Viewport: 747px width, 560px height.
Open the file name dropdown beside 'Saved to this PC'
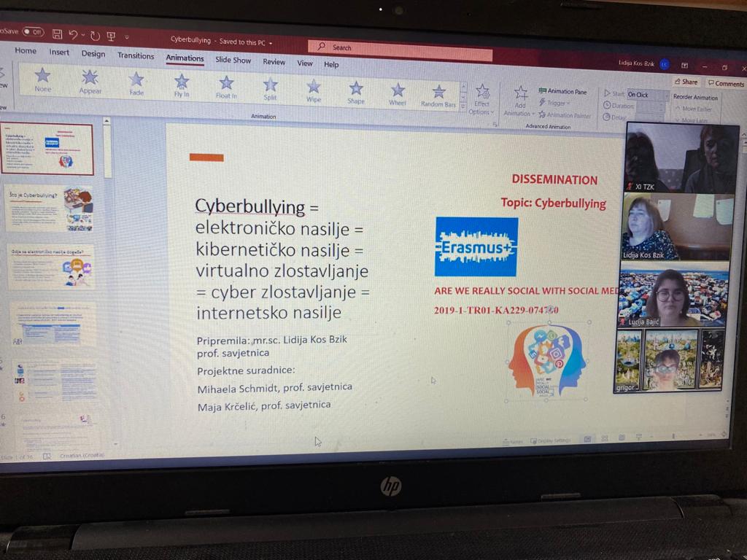click(271, 43)
